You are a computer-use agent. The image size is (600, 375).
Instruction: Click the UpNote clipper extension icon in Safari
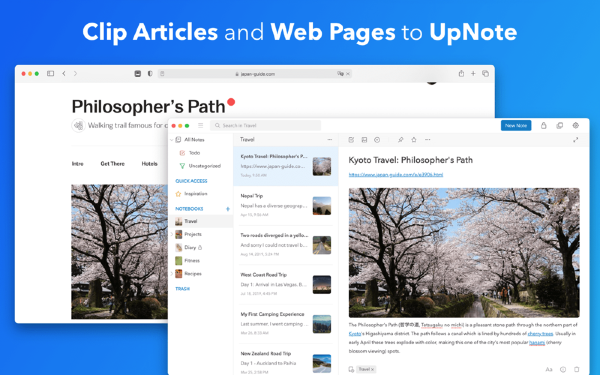138,73
